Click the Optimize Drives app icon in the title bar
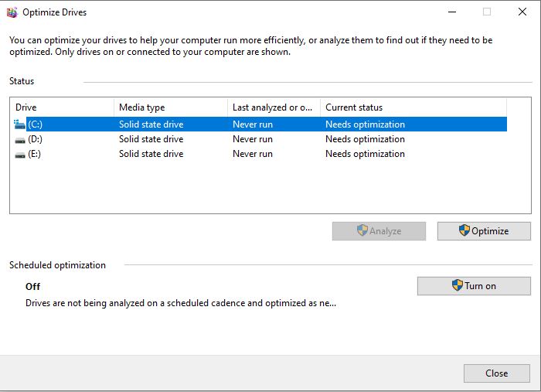Viewport: 541px width, 392px height. pyautogui.click(x=12, y=12)
